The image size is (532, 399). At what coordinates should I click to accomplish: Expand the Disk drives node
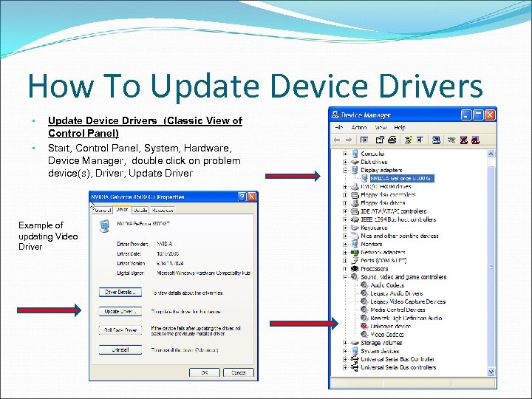[345, 162]
